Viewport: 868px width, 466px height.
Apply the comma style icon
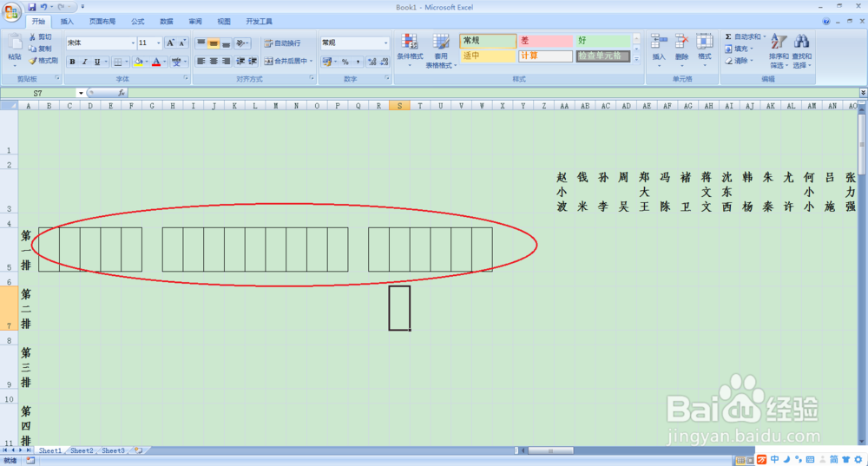point(358,62)
